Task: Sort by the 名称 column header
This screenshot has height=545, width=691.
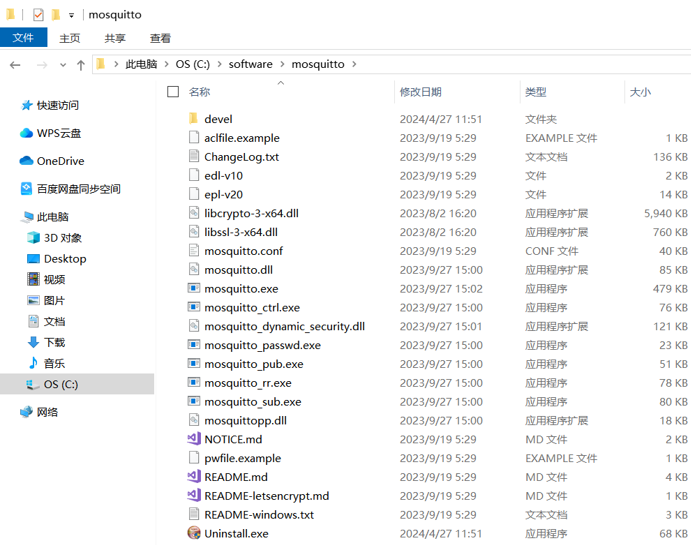Action: (x=200, y=92)
